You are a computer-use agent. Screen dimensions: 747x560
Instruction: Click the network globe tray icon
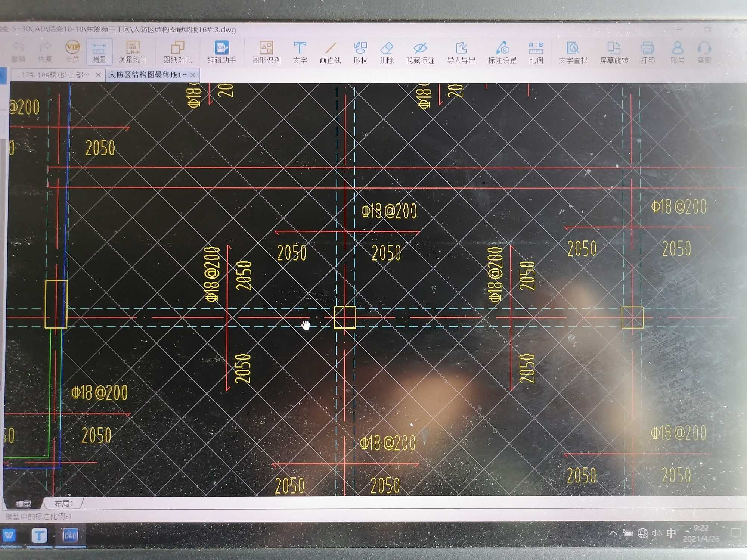[642, 533]
